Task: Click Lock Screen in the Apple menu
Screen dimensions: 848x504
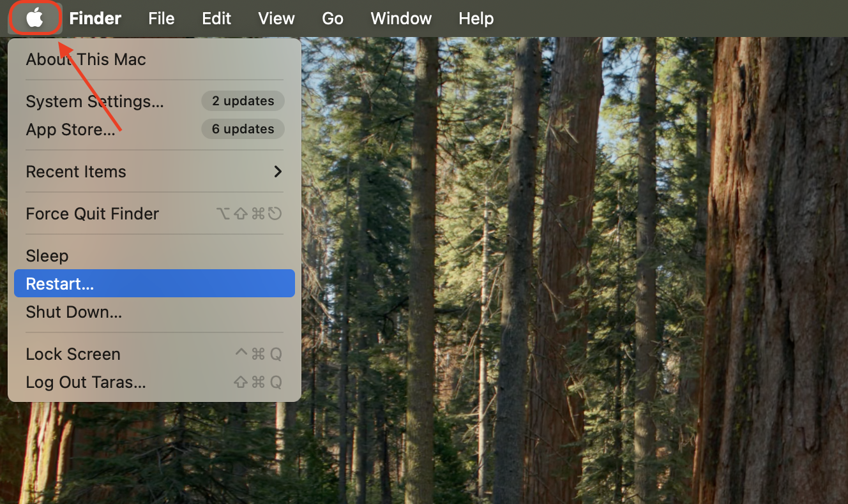Action: (73, 354)
